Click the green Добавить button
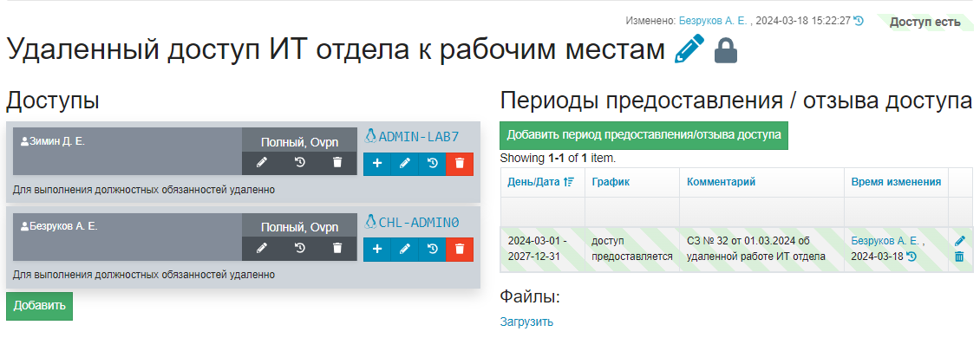The height and width of the screenshot is (338, 980). (39, 306)
